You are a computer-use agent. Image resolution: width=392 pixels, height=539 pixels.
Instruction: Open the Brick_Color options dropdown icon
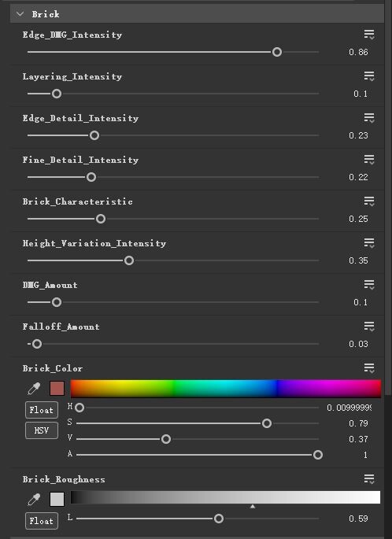369,368
